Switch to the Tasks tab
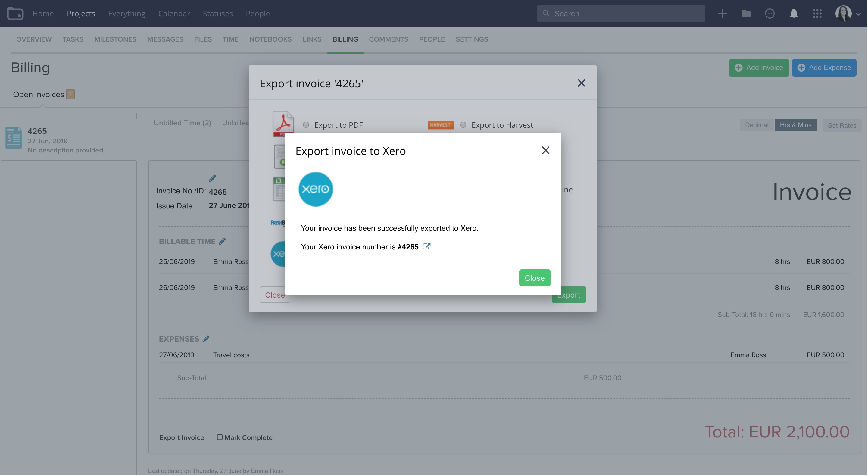The height and width of the screenshot is (476, 868). [x=73, y=39]
